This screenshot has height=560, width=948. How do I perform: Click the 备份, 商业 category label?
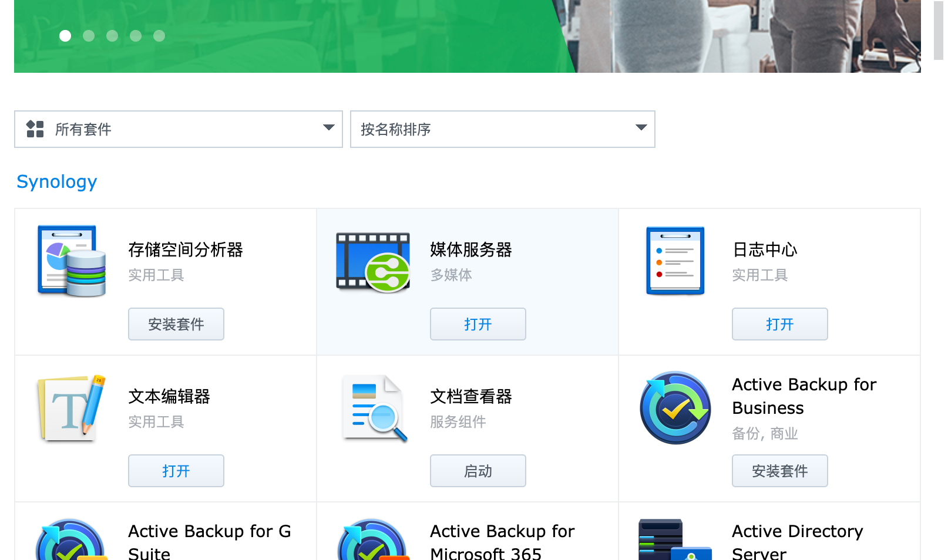click(765, 433)
